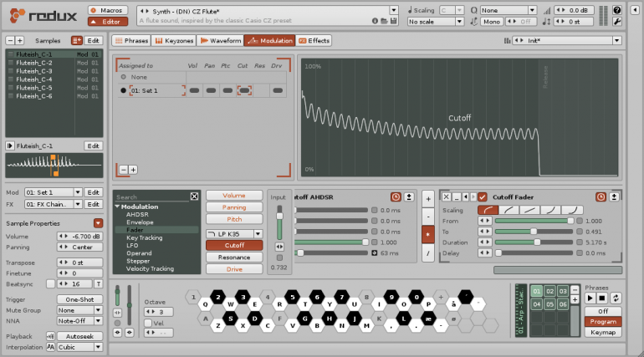This screenshot has height=357, width=644.
Task: Click the Cutoff Fader tempo-sync clock icon
Action: tap(601, 196)
